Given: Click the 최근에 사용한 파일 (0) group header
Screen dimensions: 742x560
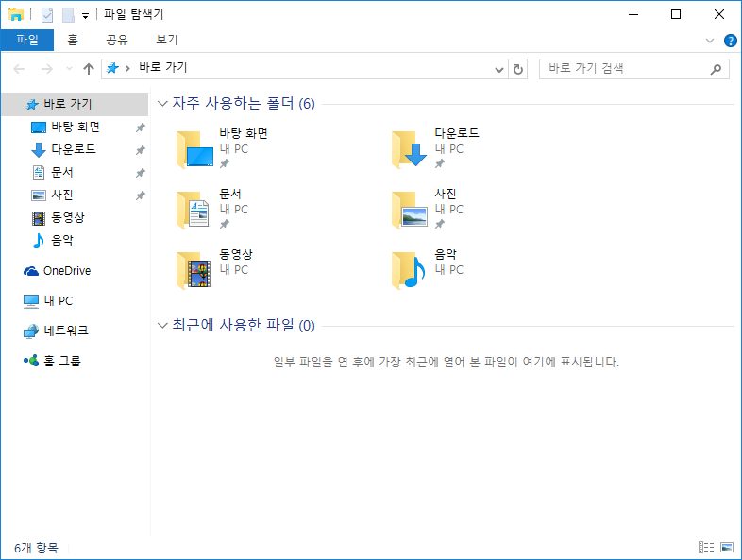Looking at the screenshot, I should pos(244,325).
